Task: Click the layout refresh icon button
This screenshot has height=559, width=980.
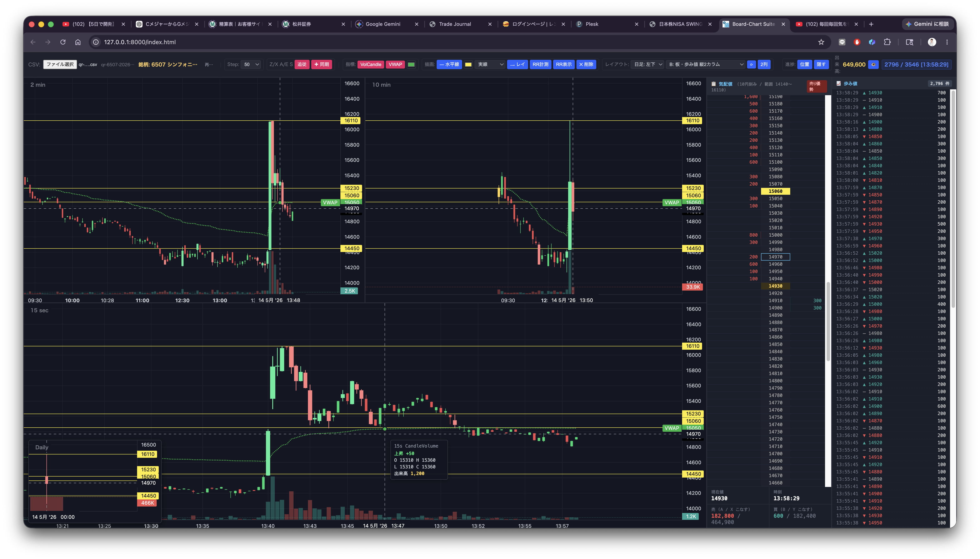Action: (x=751, y=64)
